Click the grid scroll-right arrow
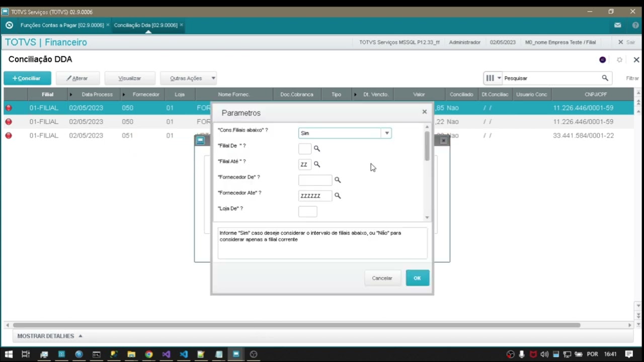This screenshot has width=644, height=362. 629,325
